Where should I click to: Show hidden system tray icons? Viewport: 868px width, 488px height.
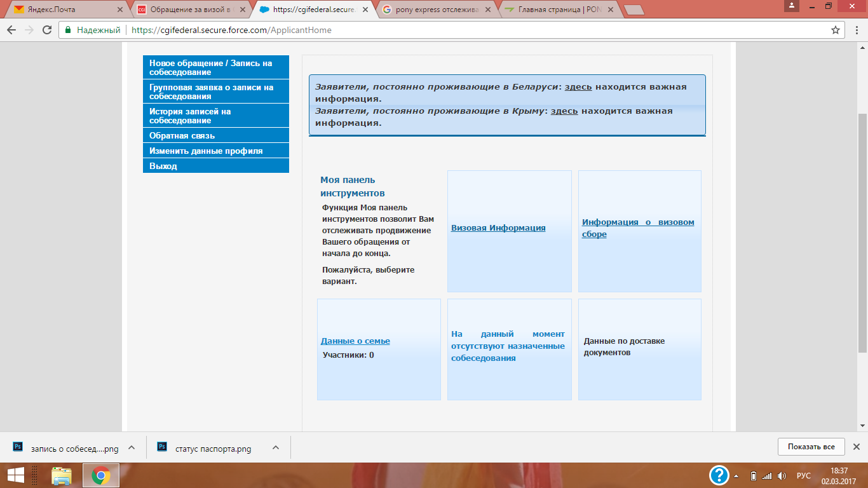pyautogui.click(x=736, y=476)
